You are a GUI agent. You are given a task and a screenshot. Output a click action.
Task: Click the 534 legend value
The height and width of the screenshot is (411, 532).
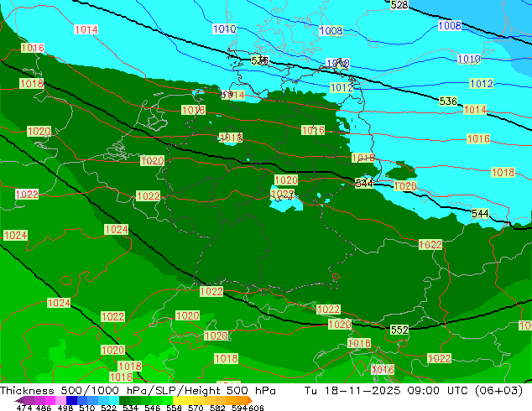pos(131,408)
